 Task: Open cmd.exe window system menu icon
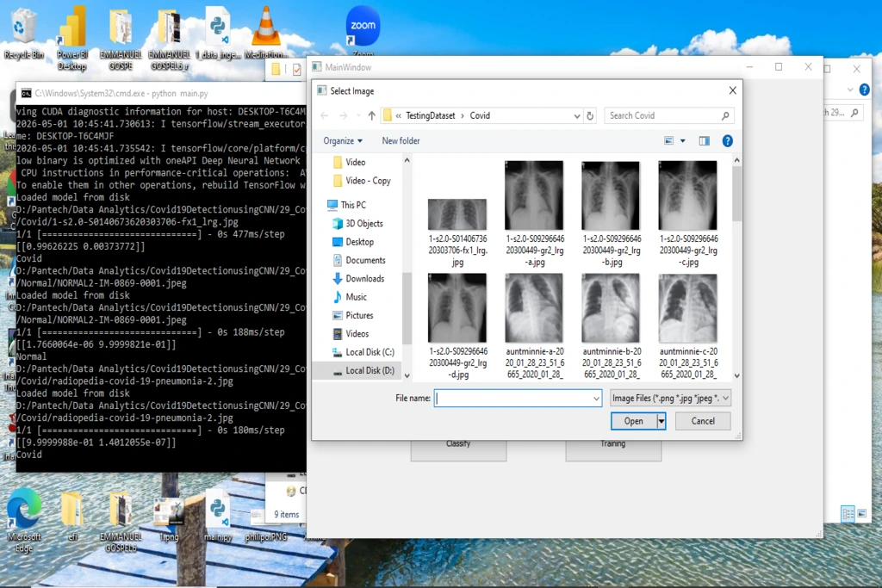point(26,93)
